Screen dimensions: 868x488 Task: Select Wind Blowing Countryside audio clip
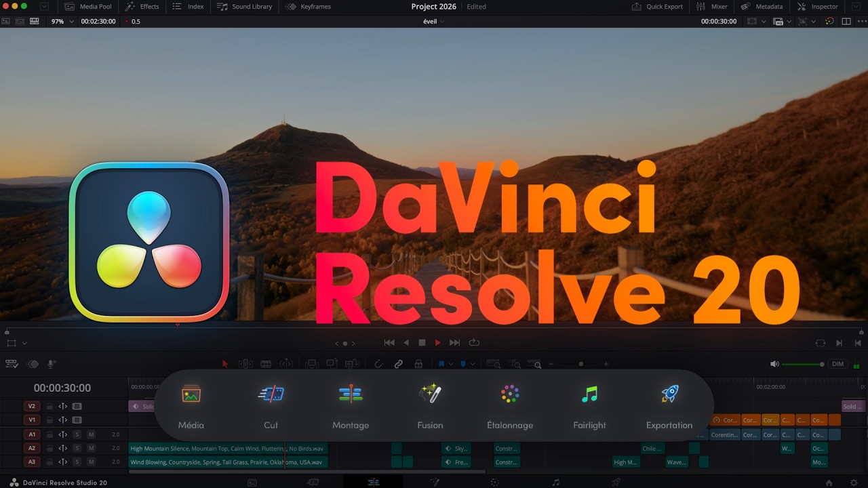pyautogui.click(x=228, y=462)
